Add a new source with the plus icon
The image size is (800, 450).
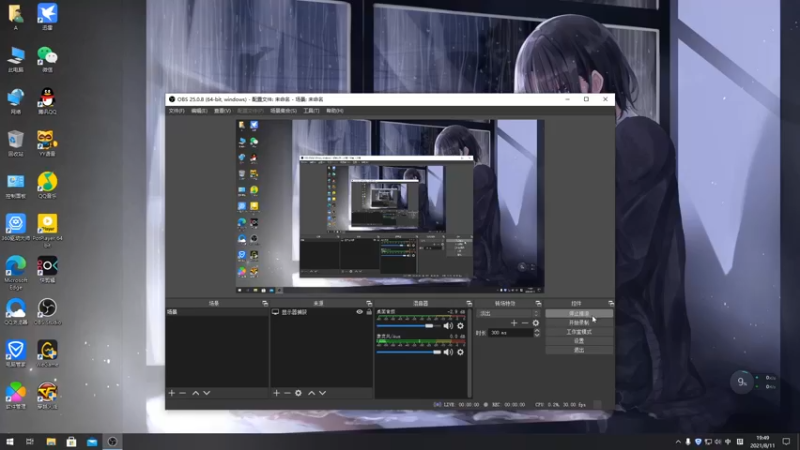click(276, 393)
